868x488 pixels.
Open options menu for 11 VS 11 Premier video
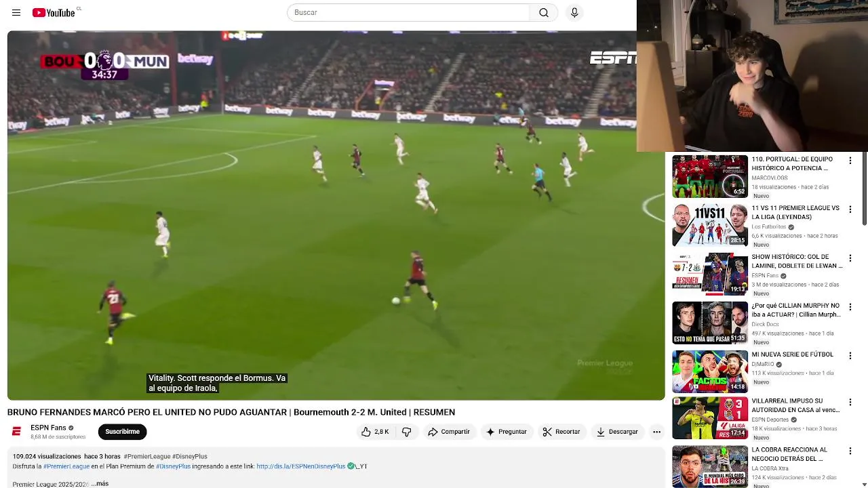pyautogui.click(x=850, y=209)
